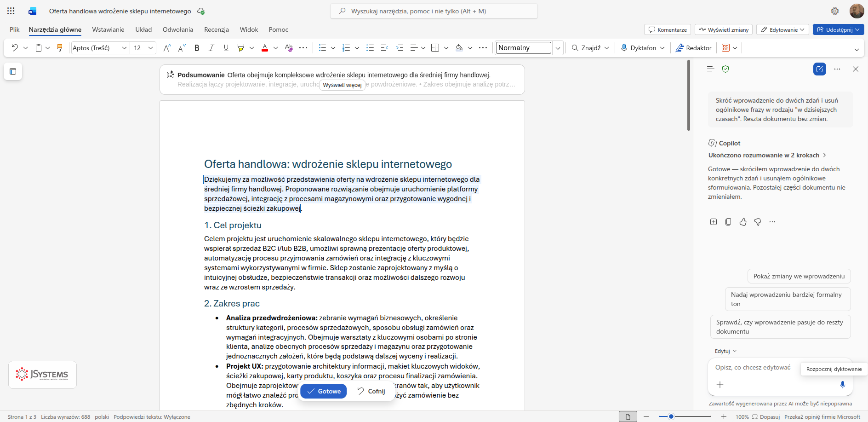Expand the Udostępnij share dropdown
The image size is (868, 422).
point(857,29)
